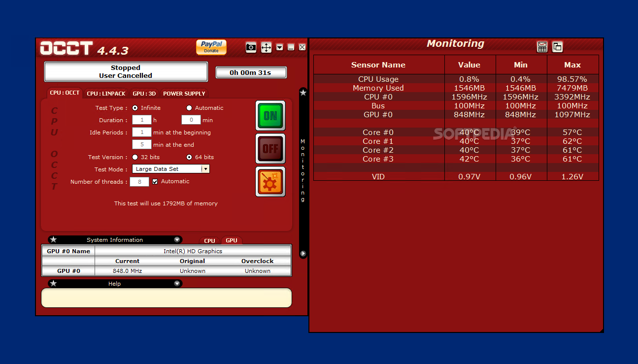Click the PayPal Donate button
Screen dimensions: 638x364
pos(211,47)
